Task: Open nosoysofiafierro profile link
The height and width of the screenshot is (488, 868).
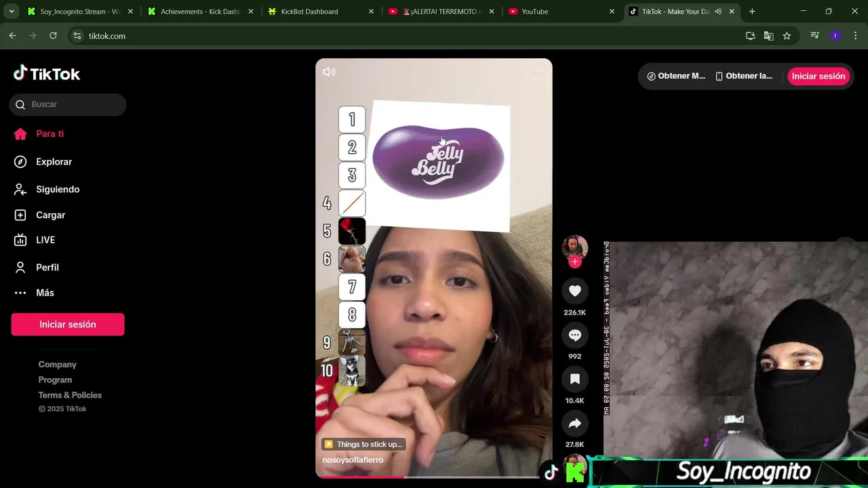Action: click(x=353, y=460)
